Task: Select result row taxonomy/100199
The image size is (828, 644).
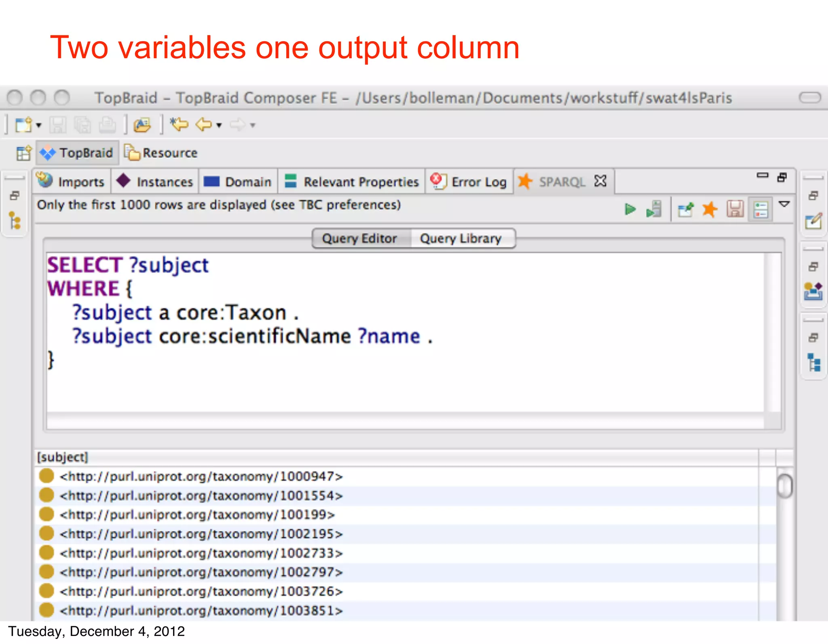Action: pos(406,515)
